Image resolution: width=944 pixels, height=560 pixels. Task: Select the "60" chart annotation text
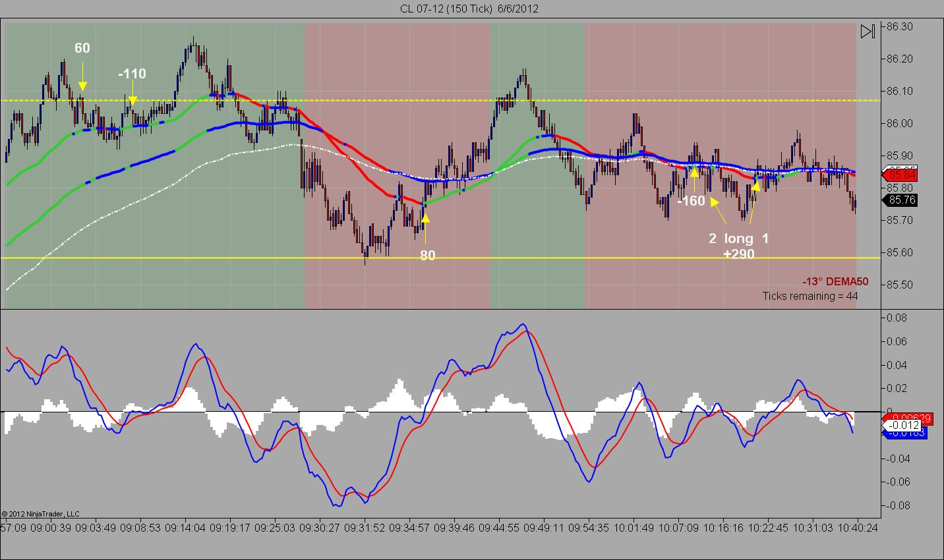(x=82, y=48)
